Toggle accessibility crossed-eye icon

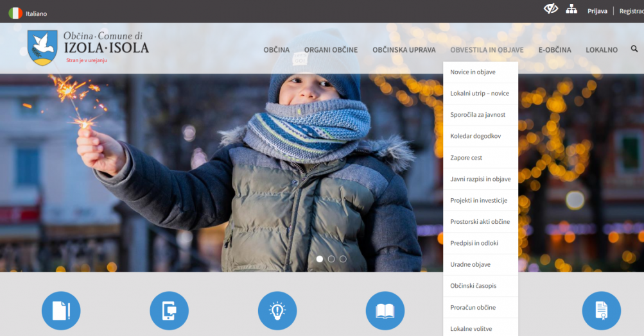pos(551,8)
